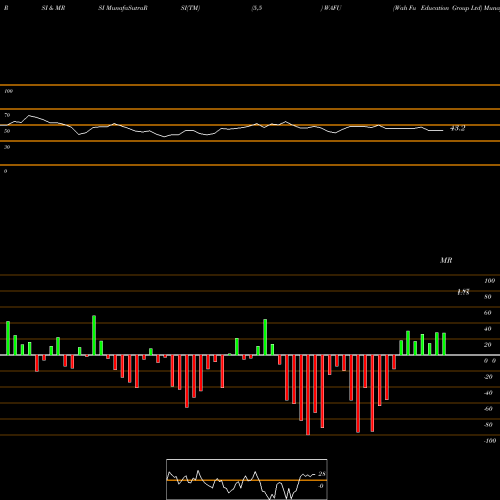Click the Wah Fu Education Group Ltd title text

pyautogui.click(x=438, y=8)
